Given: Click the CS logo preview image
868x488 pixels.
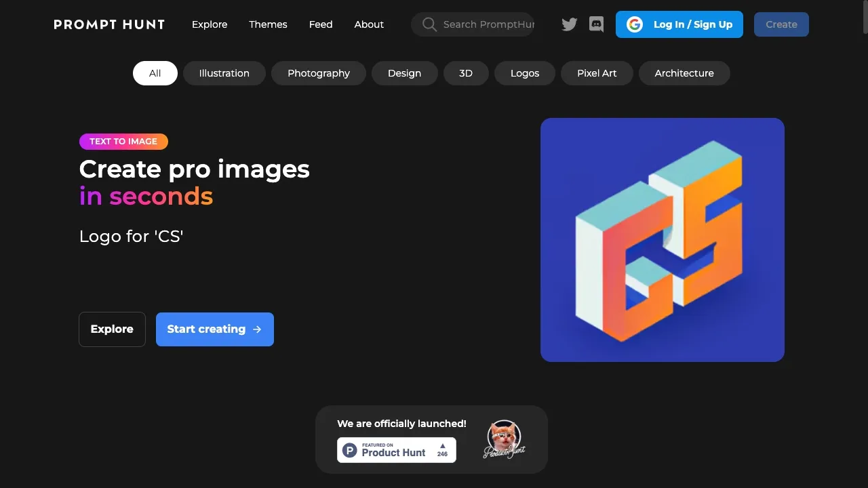Looking at the screenshot, I should [x=662, y=239].
